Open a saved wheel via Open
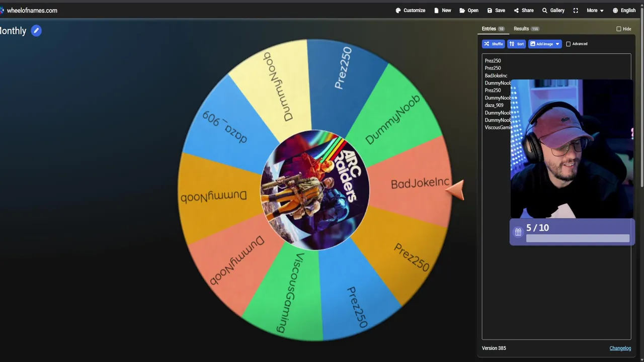 pyautogui.click(x=468, y=10)
